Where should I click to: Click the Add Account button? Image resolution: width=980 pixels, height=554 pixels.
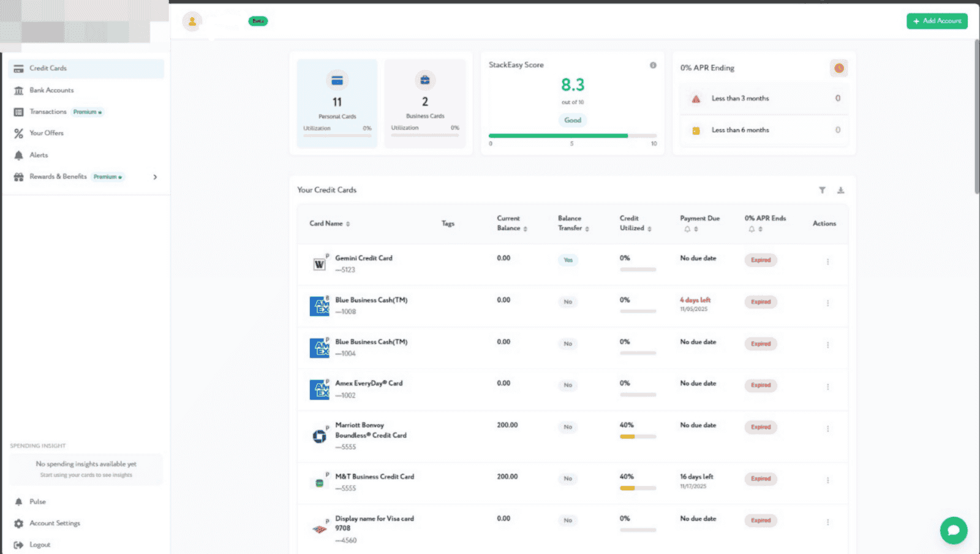[937, 20]
